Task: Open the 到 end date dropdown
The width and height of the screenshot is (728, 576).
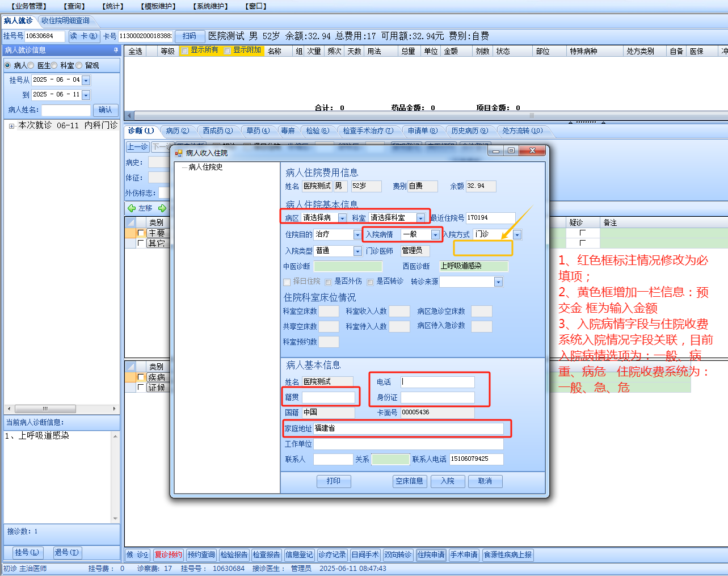Action: point(86,95)
